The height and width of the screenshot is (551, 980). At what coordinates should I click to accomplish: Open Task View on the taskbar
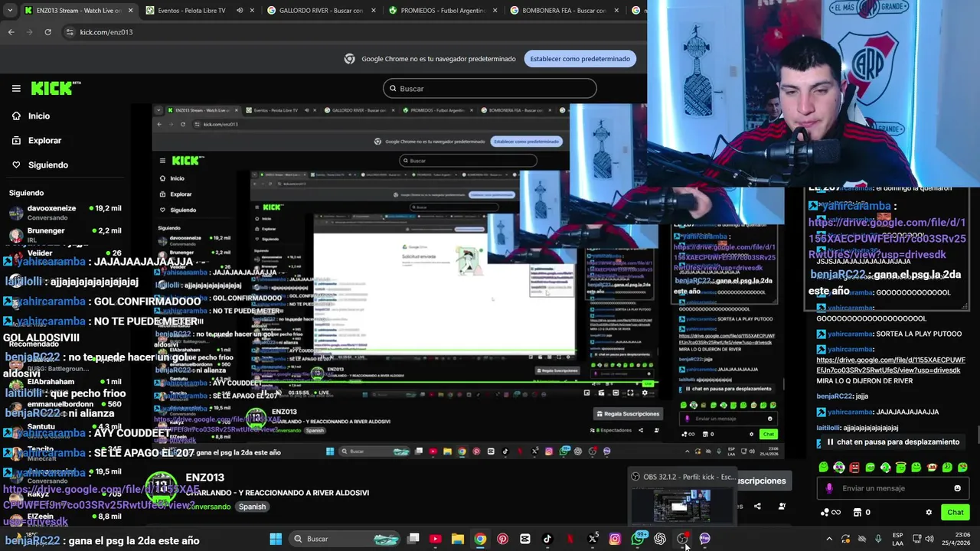point(413,539)
